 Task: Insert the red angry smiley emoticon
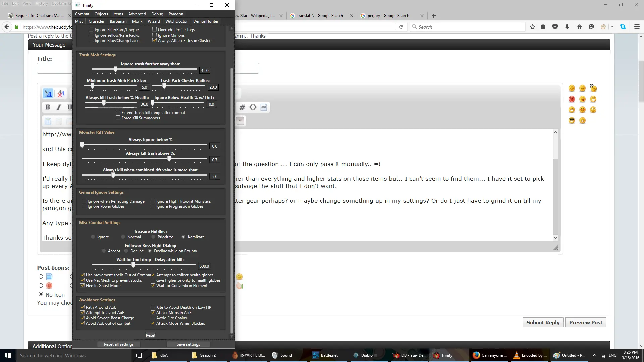572,99
